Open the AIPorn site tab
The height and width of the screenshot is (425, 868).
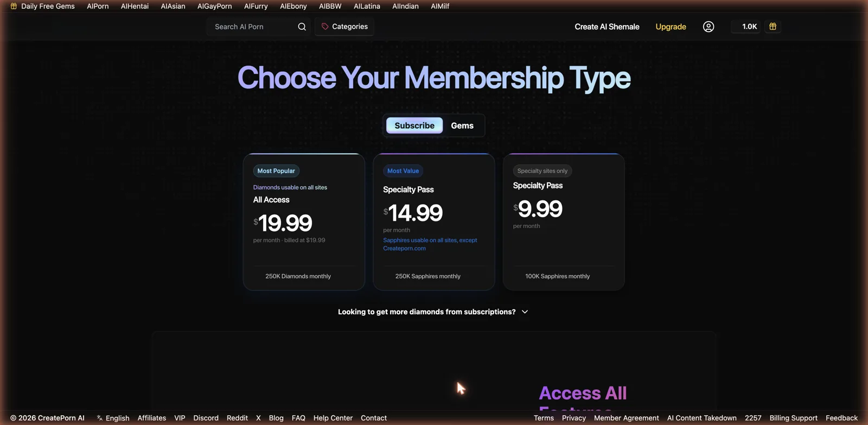98,6
